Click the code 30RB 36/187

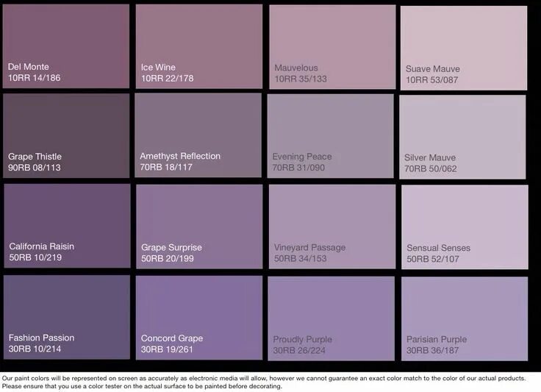pos(433,351)
